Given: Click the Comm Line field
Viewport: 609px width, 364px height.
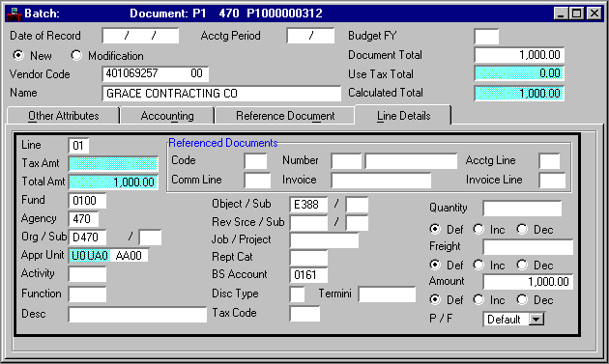Looking at the screenshot, I should click(257, 181).
